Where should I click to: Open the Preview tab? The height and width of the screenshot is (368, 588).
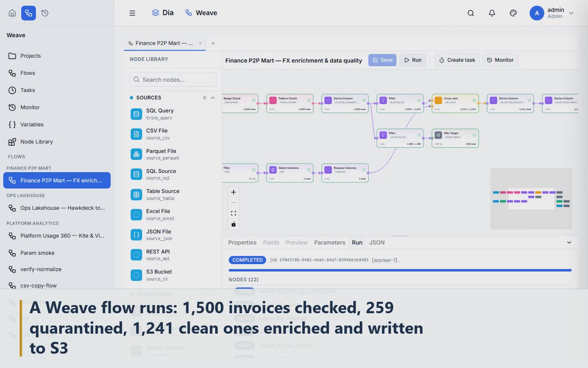296,242
